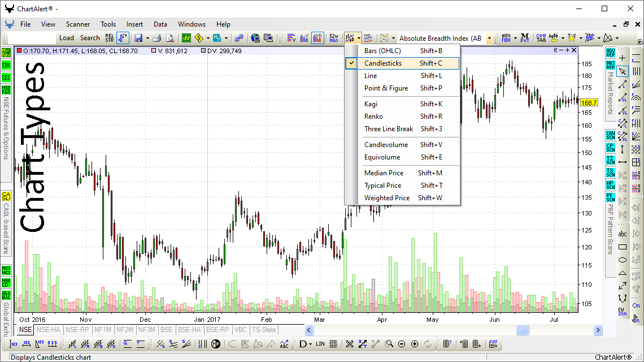Click the horizontal scrollbar thumb

coord(523,330)
